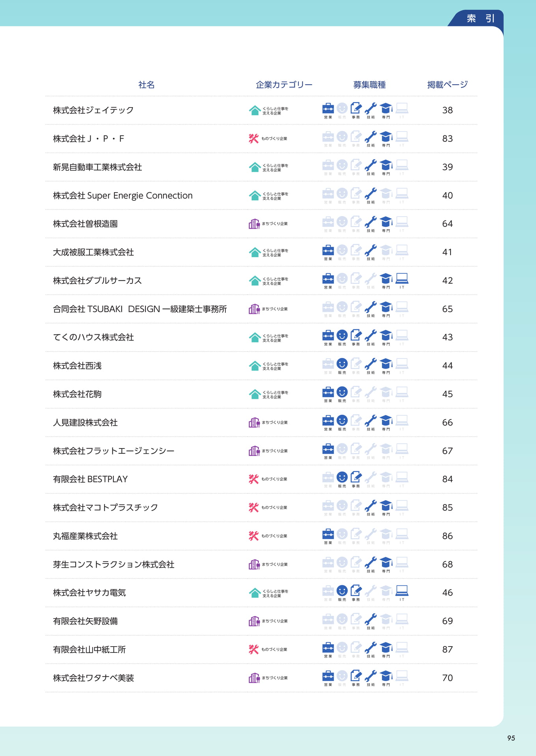The height and width of the screenshot is (756, 536).
Task: Click the 掲載ページ column header
Action: click(x=447, y=85)
